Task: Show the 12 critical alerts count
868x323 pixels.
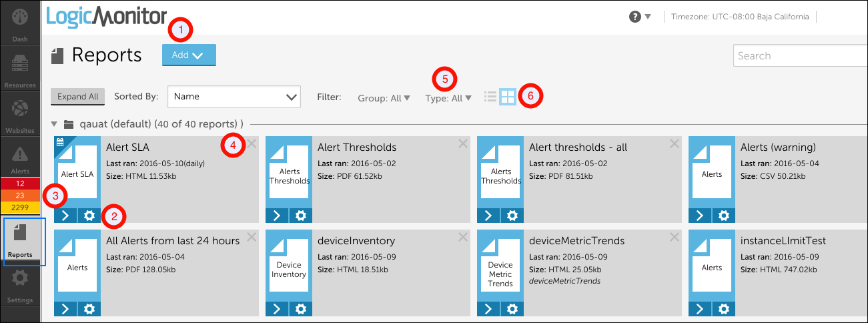Action: pos(20,183)
